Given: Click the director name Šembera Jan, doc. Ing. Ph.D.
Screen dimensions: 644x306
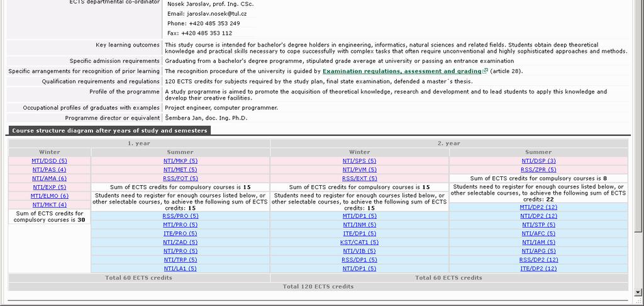Looking at the screenshot, I should (206, 118).
